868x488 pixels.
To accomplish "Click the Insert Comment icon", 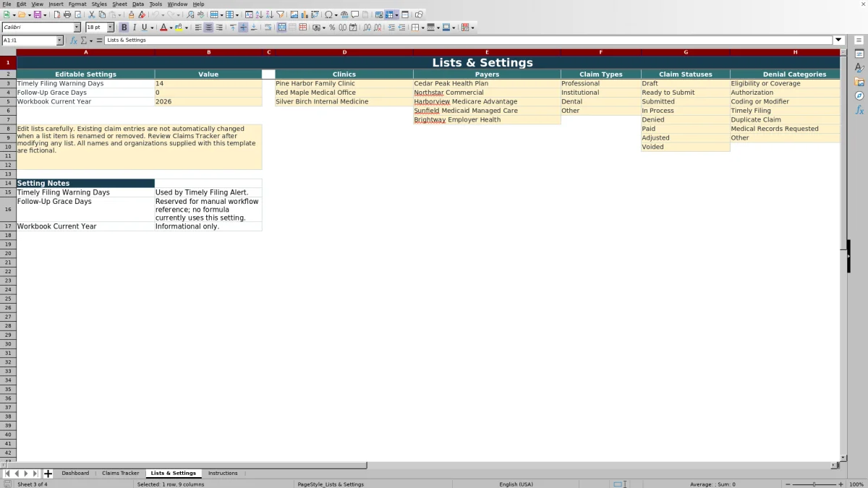I will coord(355,14).
